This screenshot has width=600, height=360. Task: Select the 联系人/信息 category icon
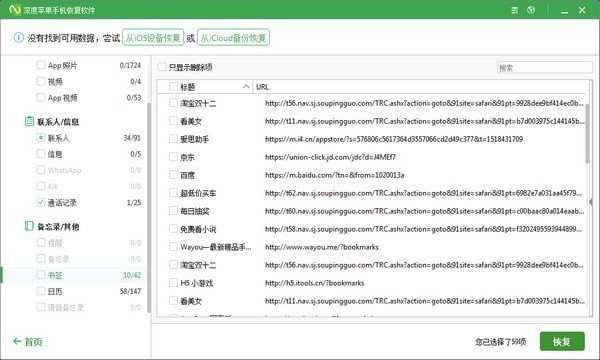click(x=29, y=121)
